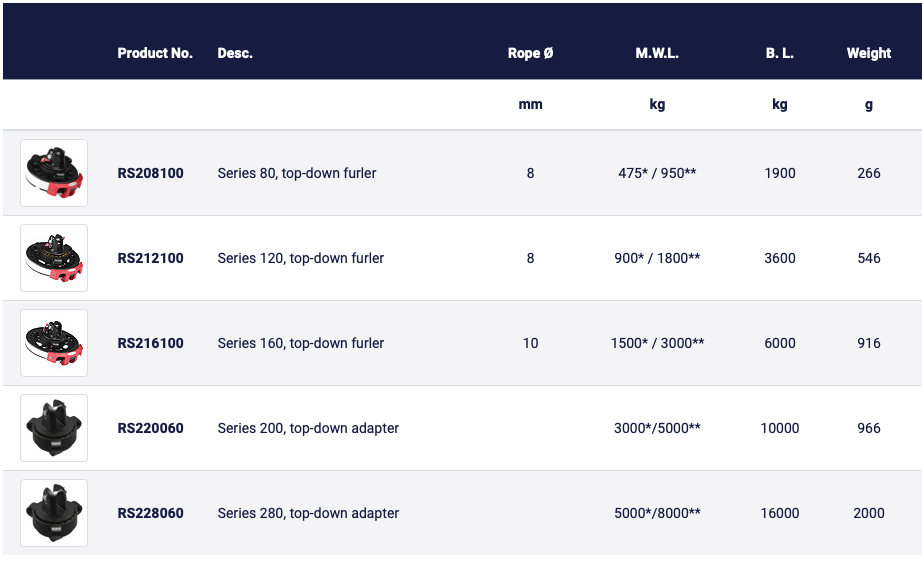
Task: Click product number RS208100
Action: pos(151,173)
